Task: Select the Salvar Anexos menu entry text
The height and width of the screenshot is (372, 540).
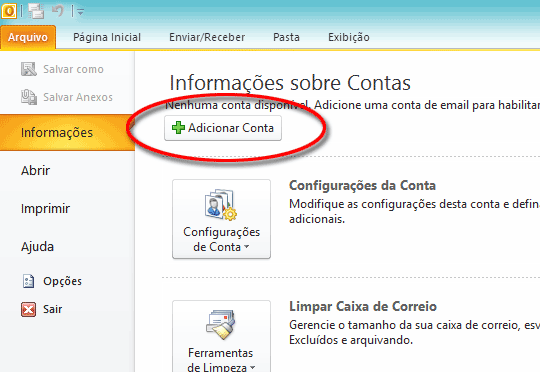Action: pyautogui.click(x=78, y=97)
